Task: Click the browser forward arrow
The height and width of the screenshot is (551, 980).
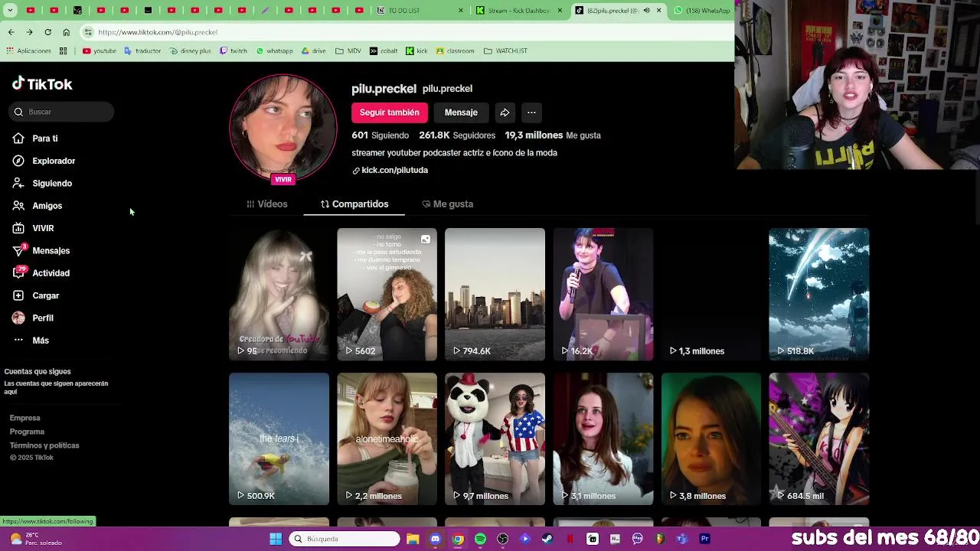Action: pos(29,32)
